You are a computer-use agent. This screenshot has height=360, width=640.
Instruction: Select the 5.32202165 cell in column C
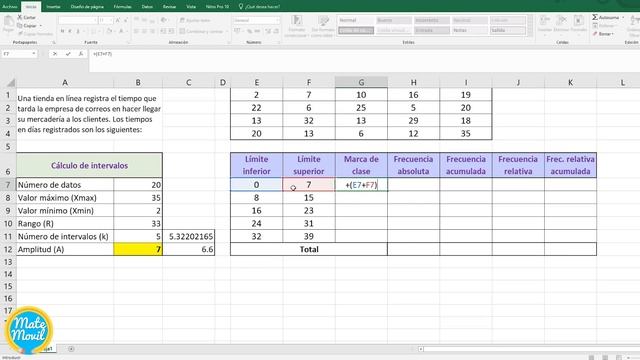[x=189, y=236]
